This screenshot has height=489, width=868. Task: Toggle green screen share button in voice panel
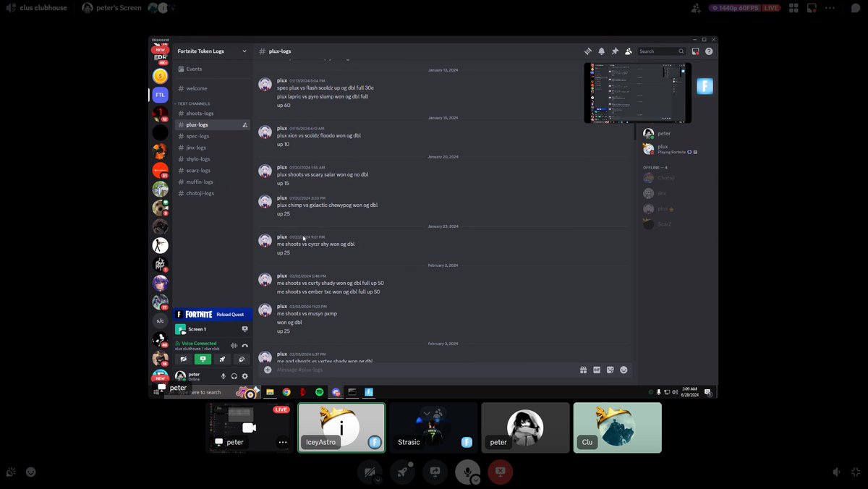(203, 359)
